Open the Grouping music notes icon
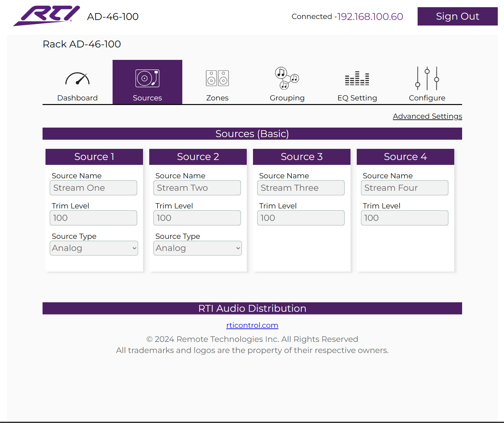This screenshot has width=504, height=423. tap(287, 79)
